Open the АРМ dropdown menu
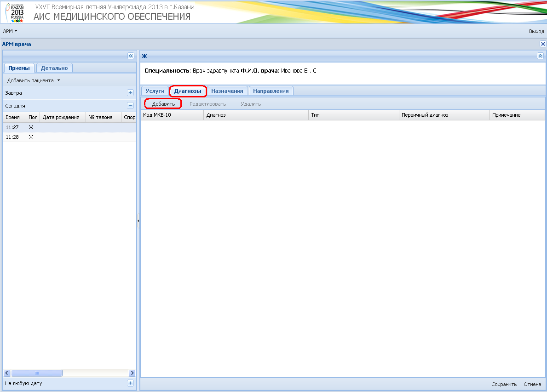This screenshot has width=547, height=392. (10, 31)
